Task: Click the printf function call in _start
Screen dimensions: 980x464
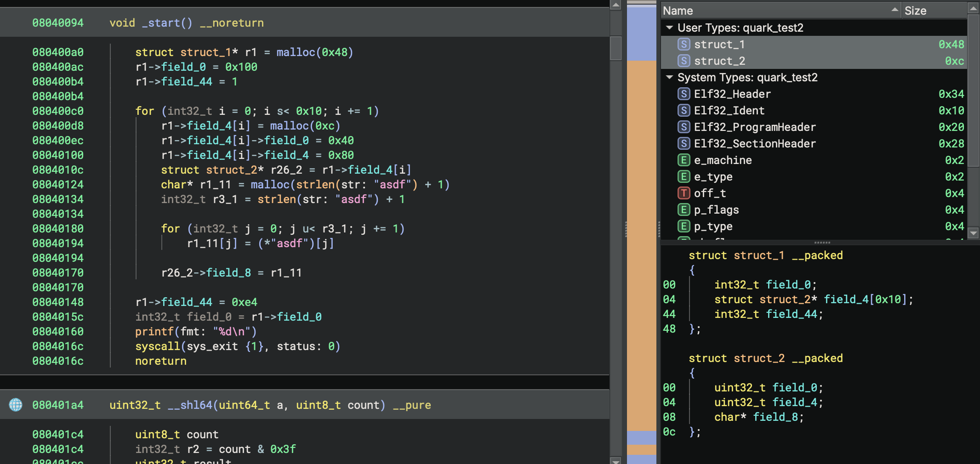Action: (154, 332)
